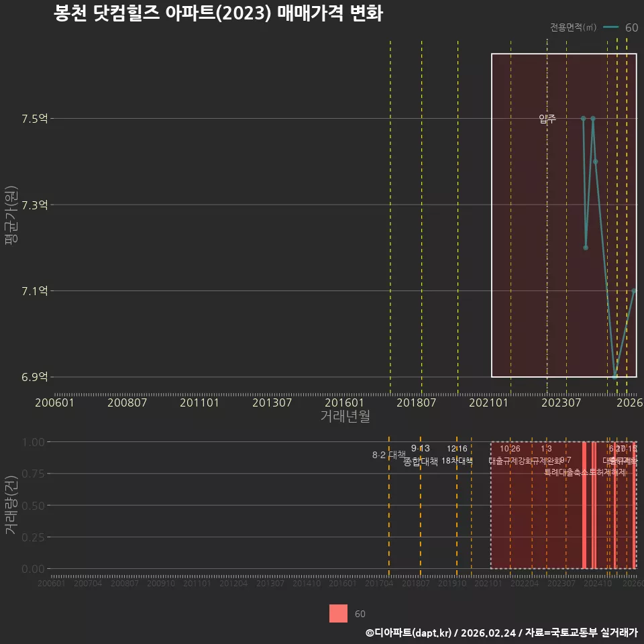Image resolution: width=644 pixels, height=644 pixels.
Task: Click the 202410 label on the volume chart axis
Action: click(598, 583)
